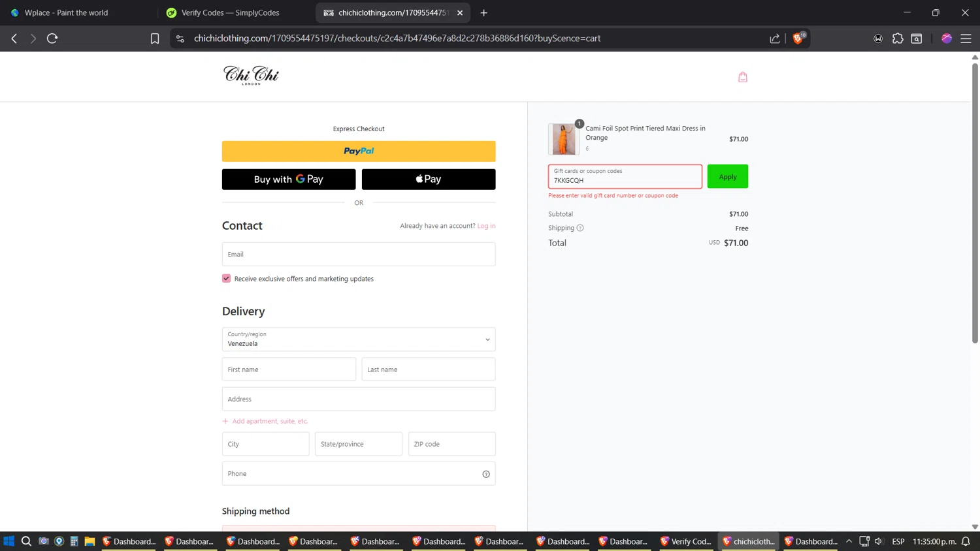Click the gift card or coupon code field
The height and width of the screenshot is (551, 980).
click(625, 176)
